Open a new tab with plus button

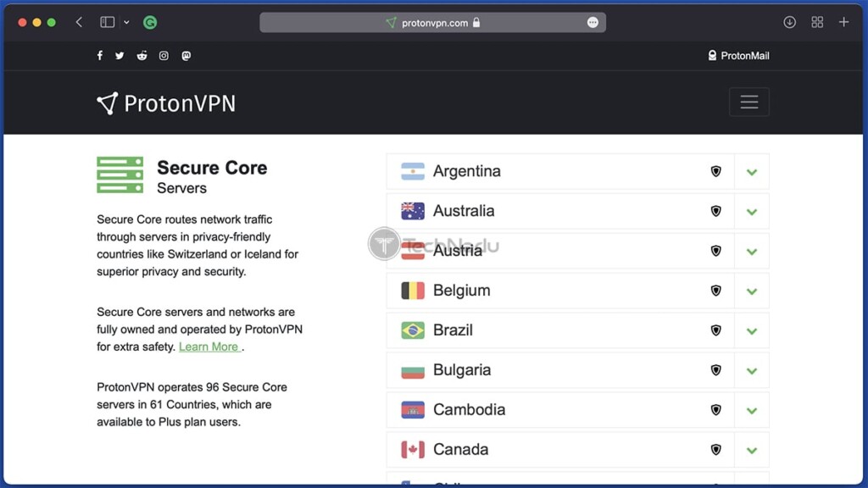(x=843, y=22)
